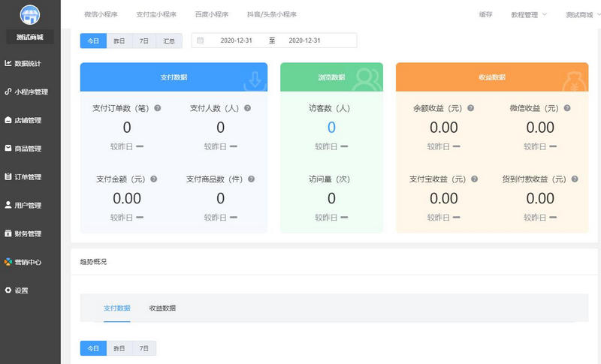Click the 访问量（次） label
Viewport: 601px width, 364px height.
click(330, 179)
